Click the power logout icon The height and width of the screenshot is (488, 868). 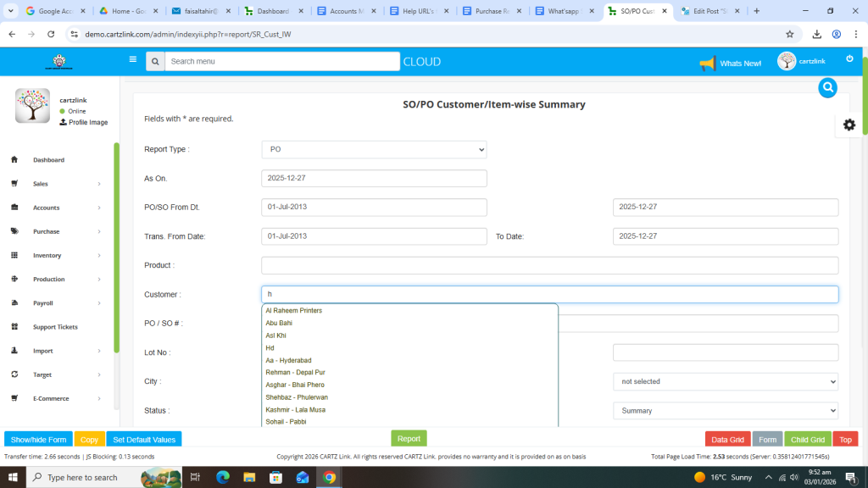pyautogui.click(x=849, y=58)
